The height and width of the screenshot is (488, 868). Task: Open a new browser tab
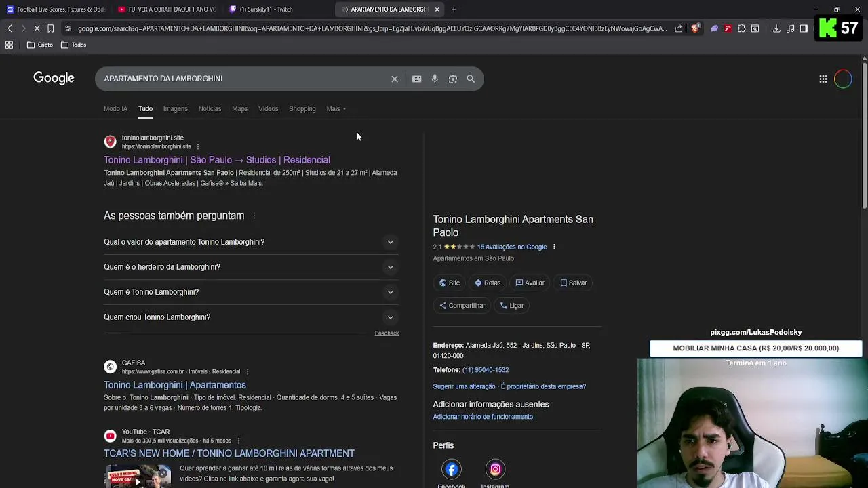coord(454,9)
